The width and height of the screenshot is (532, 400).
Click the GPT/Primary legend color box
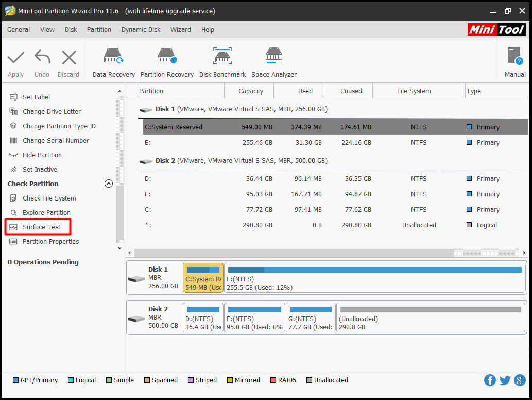tap(15, 380)
